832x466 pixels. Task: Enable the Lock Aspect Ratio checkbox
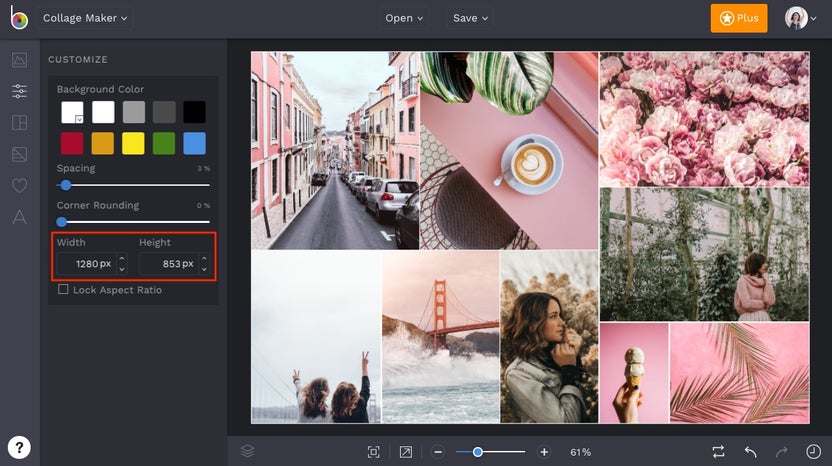pyautogui.click(x=63, y=290)
